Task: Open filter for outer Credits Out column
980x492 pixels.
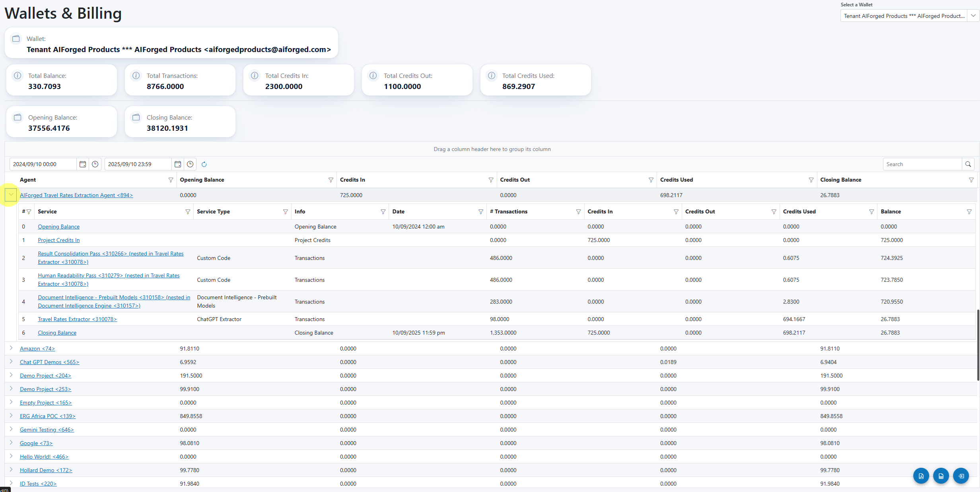Action: 651,180
